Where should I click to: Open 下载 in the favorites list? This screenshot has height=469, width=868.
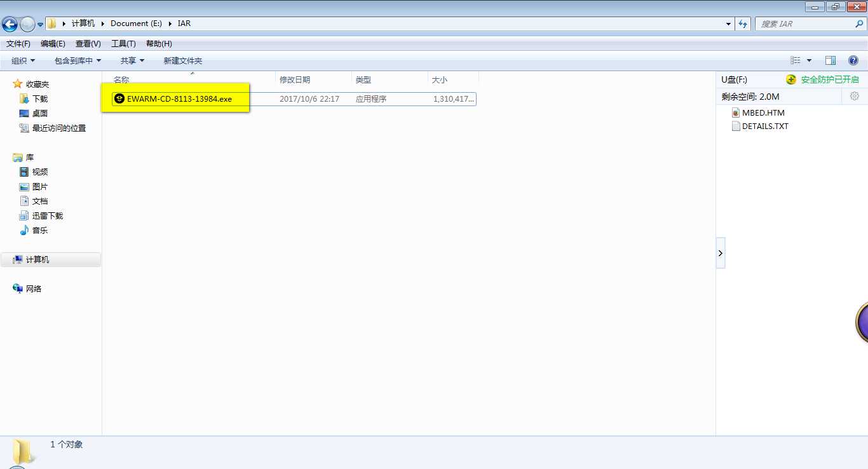[40, 99]
